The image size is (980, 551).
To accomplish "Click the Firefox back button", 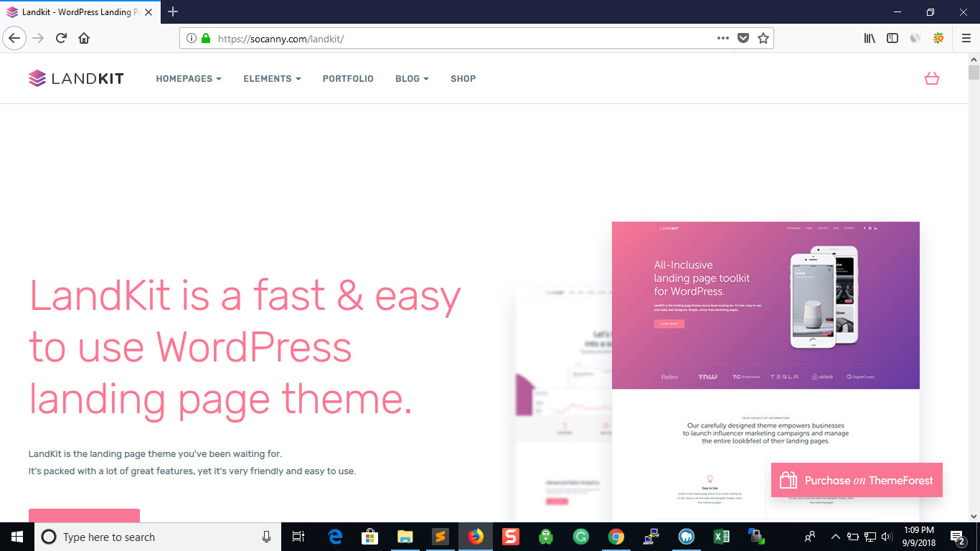I will click(x=14, y=38).
